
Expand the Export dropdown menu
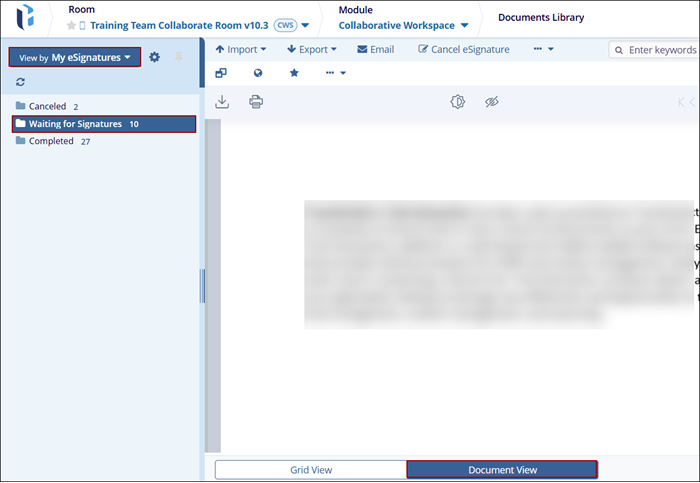pyautogui.click(x=312, y=49)
